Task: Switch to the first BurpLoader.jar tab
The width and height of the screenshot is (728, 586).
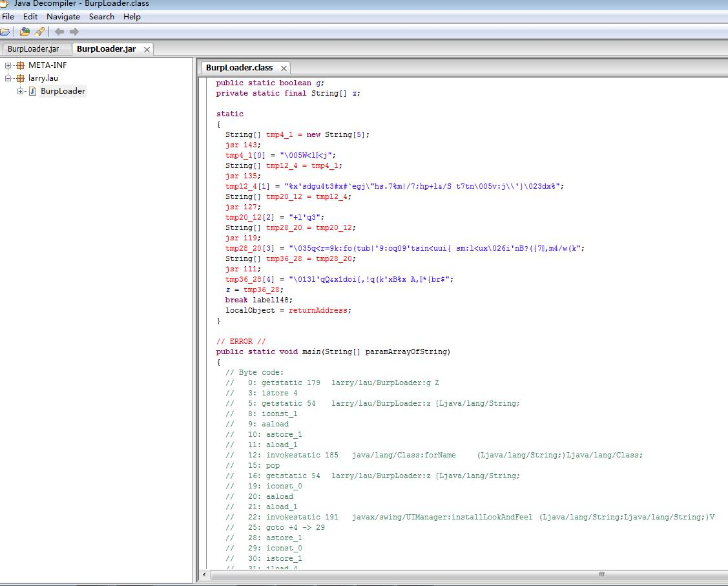Action: point(33,49)
